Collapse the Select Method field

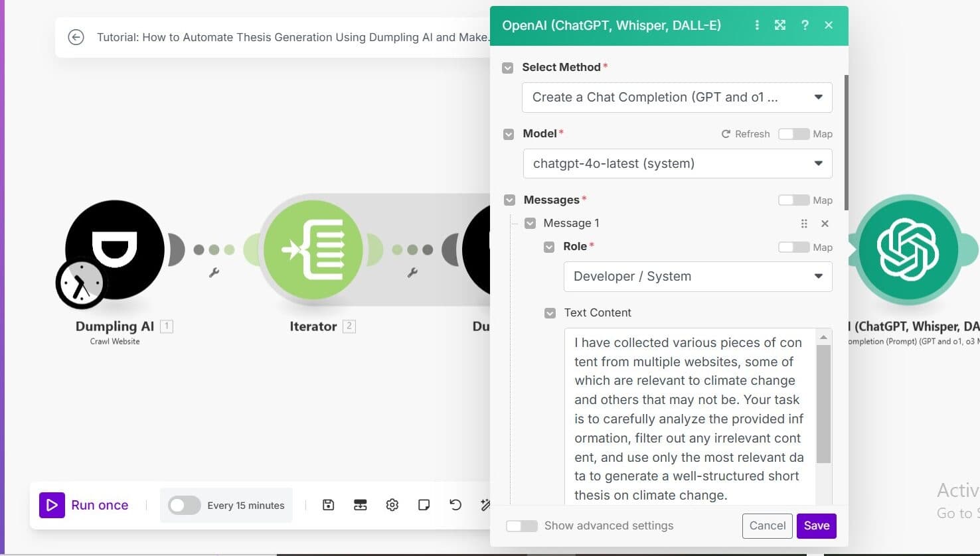[508, 68]
